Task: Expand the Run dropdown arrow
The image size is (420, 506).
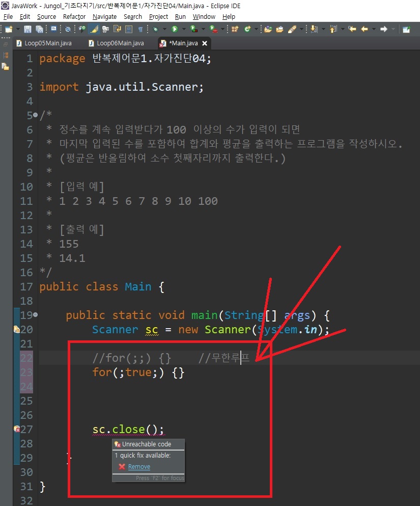Action: click(x=184, y=30)
